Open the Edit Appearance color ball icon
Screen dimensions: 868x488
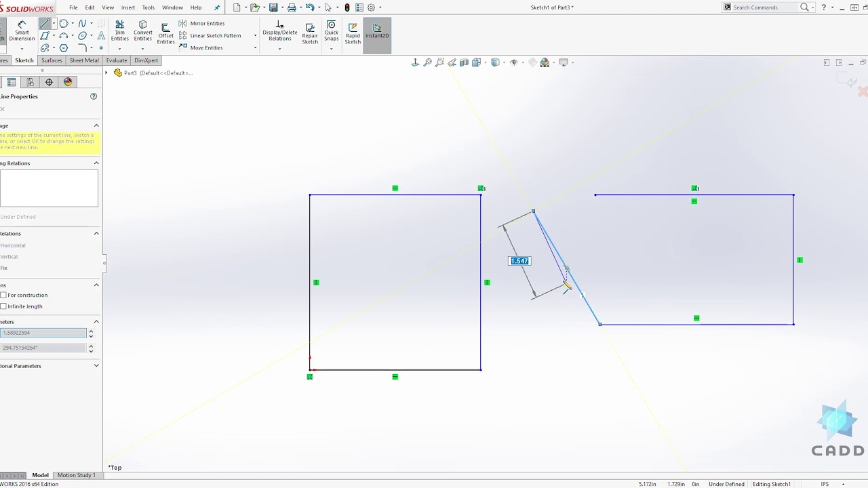(545, 62)
